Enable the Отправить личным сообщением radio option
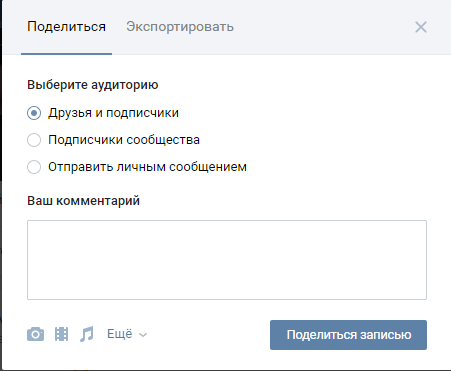451x371 pixels. [x=34, y=167]
